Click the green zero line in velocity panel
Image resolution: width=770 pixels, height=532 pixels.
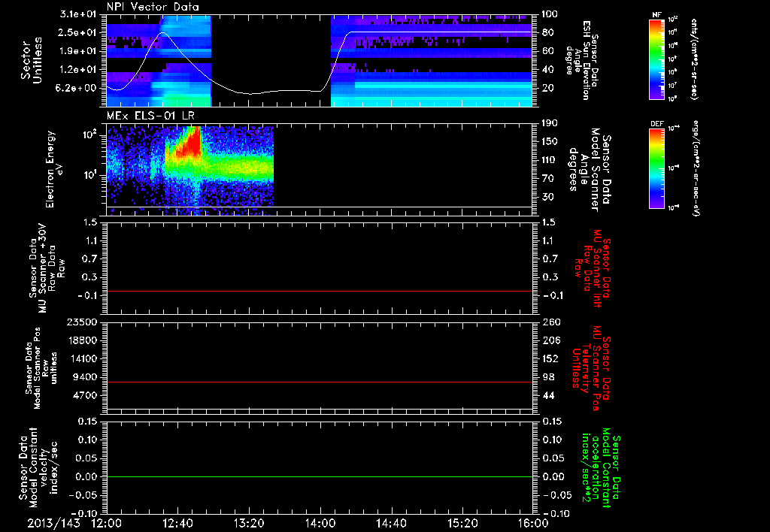click(320, 476)
